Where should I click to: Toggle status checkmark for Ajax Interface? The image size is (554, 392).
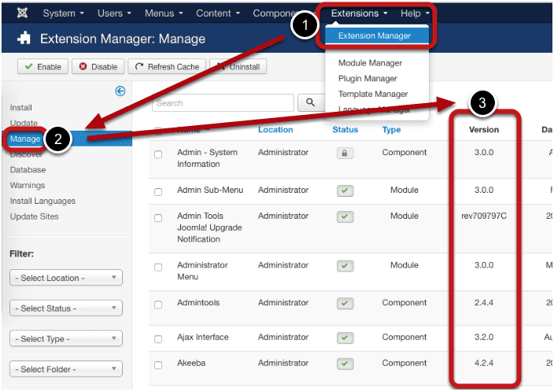[x=345, y=338]
